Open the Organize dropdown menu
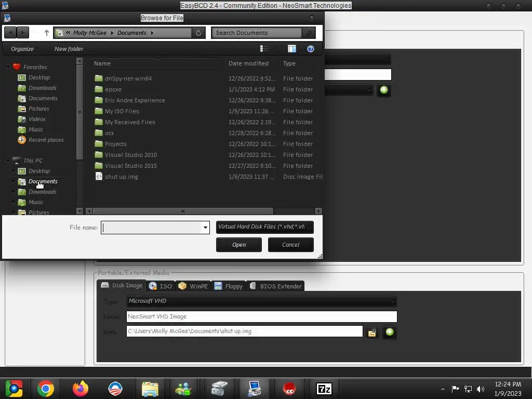The image size is (532, 399). tap(24, 49)
